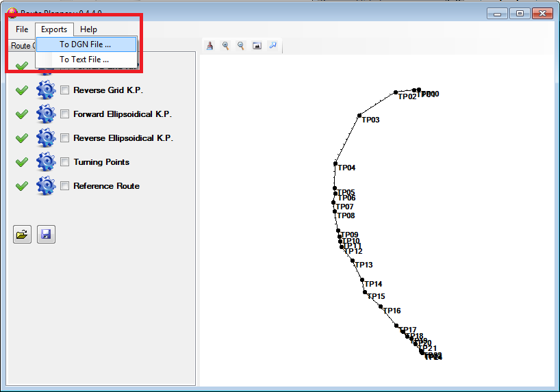Click gear icon for Forward Ellipsoidical K.P.

[46, 114]
